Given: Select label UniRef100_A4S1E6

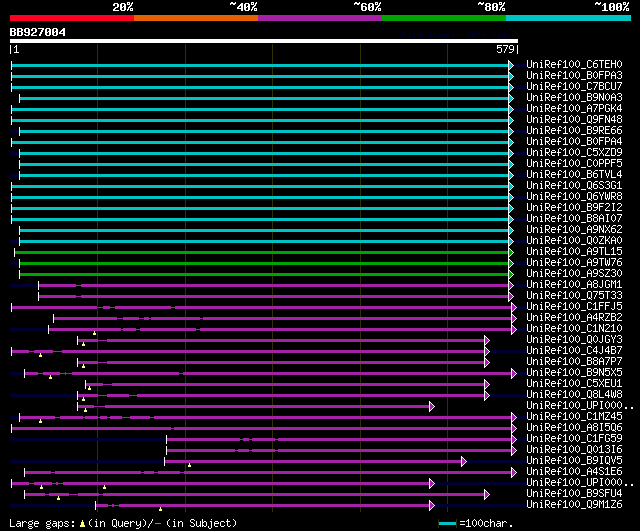Looking at the screenshot, I should (x=574, y=472).
